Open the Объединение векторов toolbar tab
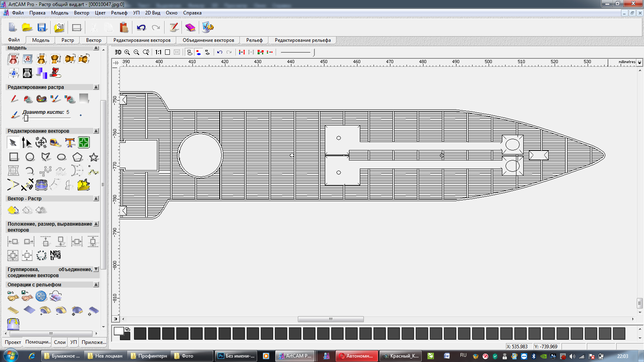 (x=208, y=40)
